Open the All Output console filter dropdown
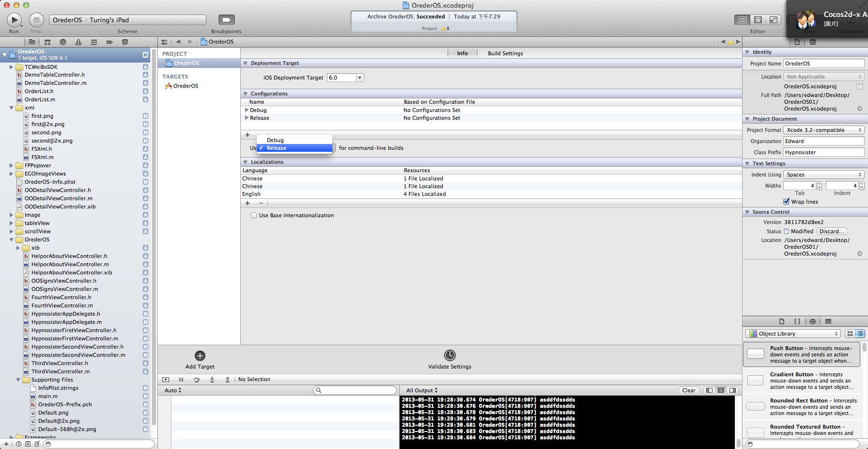Image resolution: width=868 pixels, height=449 pixels. pyautogui.click(x=422, y=390)
